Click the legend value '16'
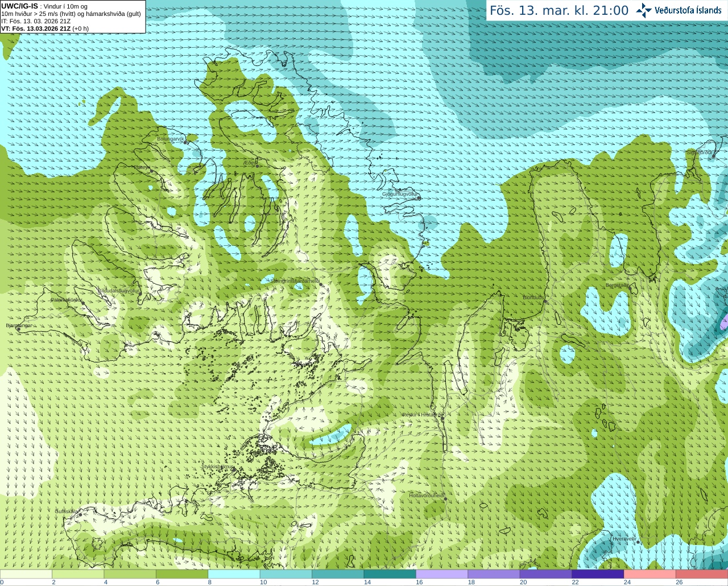Image resolution: width=728 pixels, height=586 pixels. [x=419, y=582]
